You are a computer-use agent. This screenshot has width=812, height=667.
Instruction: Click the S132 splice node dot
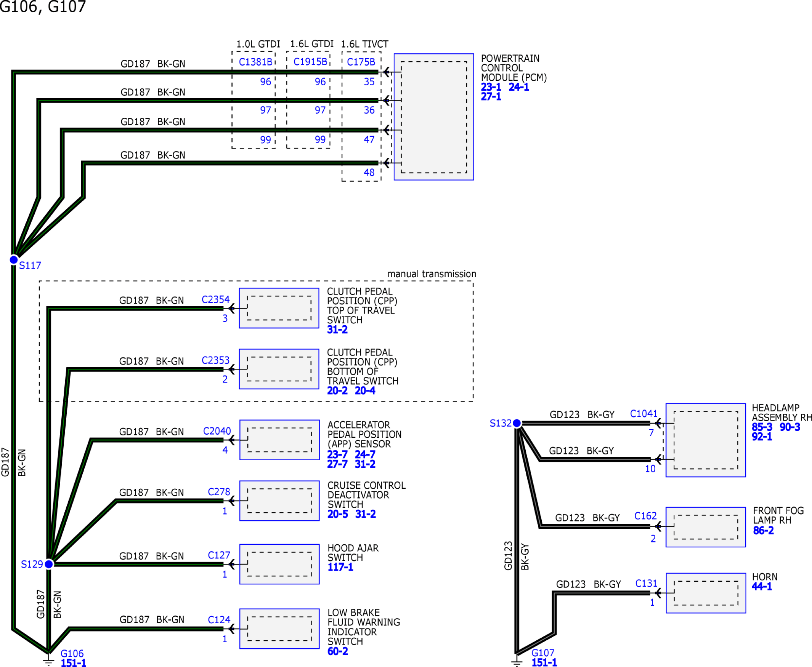click(517, 423)
